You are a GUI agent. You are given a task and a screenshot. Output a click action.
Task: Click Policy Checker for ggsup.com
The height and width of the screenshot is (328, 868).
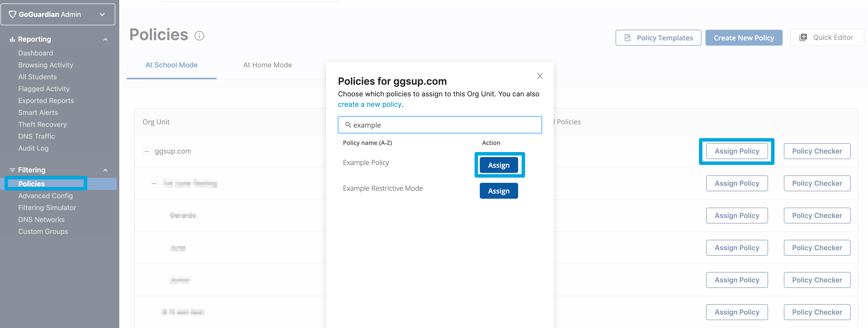pos(817,151)
